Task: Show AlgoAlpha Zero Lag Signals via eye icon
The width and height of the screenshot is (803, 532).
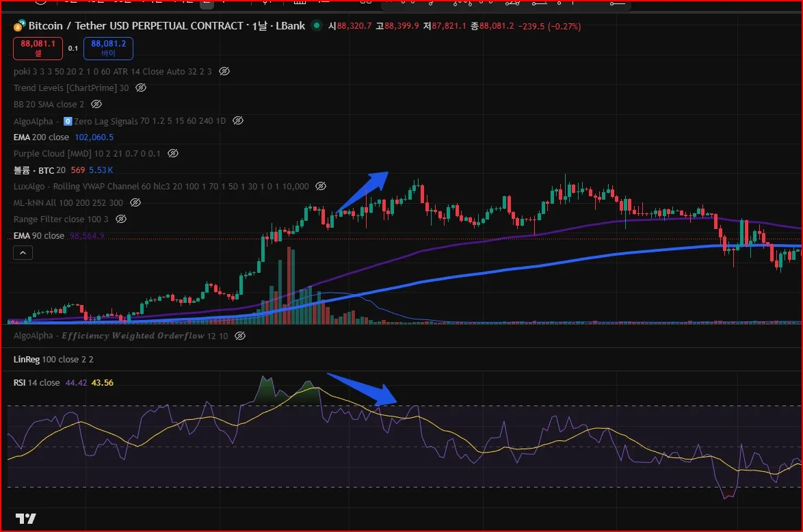Action: 238,120
